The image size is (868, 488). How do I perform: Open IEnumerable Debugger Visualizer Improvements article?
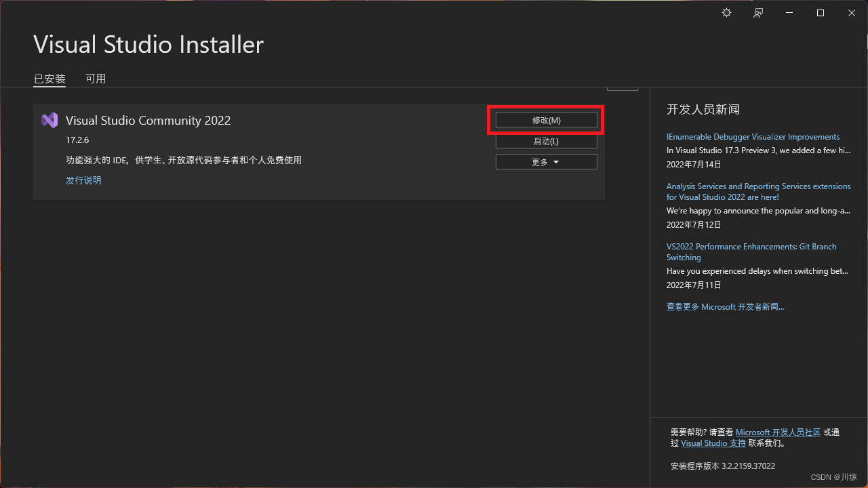tap(753, 136)
